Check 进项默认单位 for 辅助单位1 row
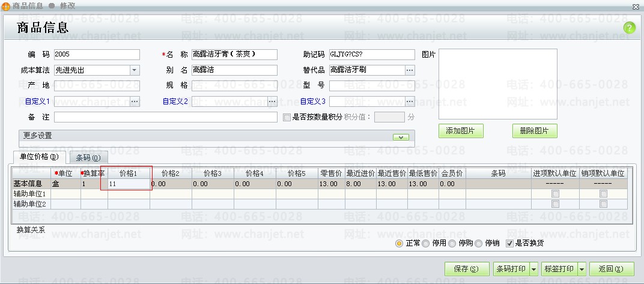This screenshot has height=284, width=644. click(556, 194)
